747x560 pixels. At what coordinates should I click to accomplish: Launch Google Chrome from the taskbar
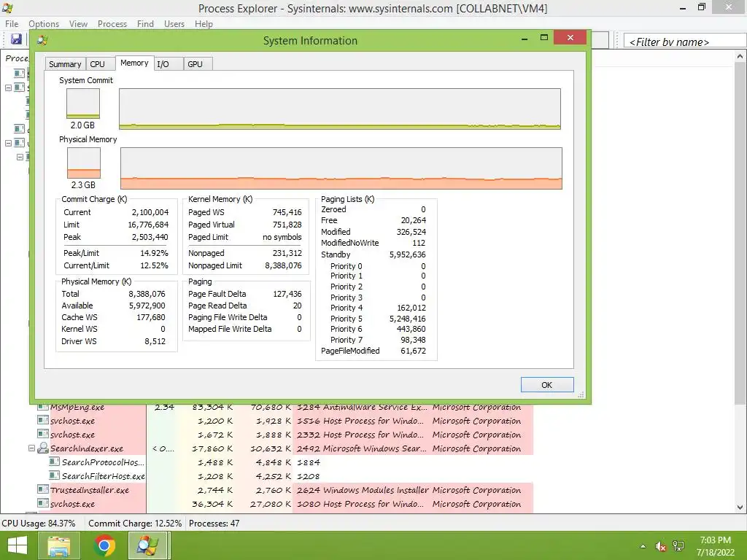(104, 545)
